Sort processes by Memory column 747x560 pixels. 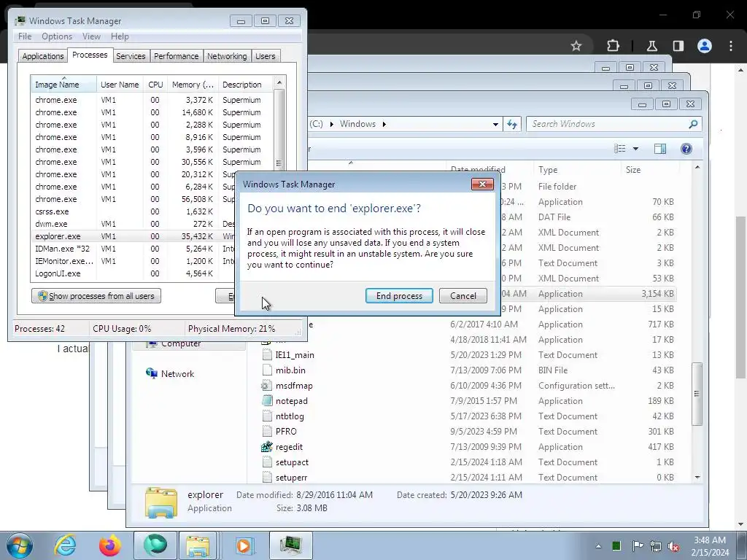pos(193,85)
